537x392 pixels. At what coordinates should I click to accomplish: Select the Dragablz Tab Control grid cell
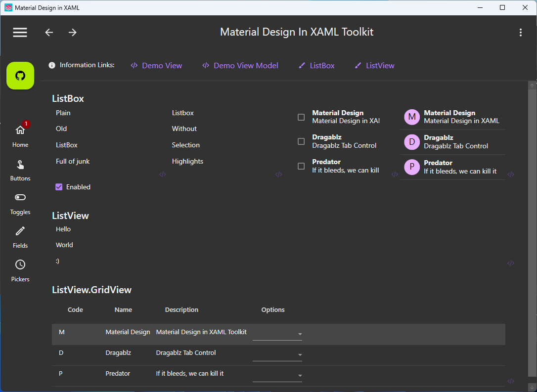(x=186, y=352)
